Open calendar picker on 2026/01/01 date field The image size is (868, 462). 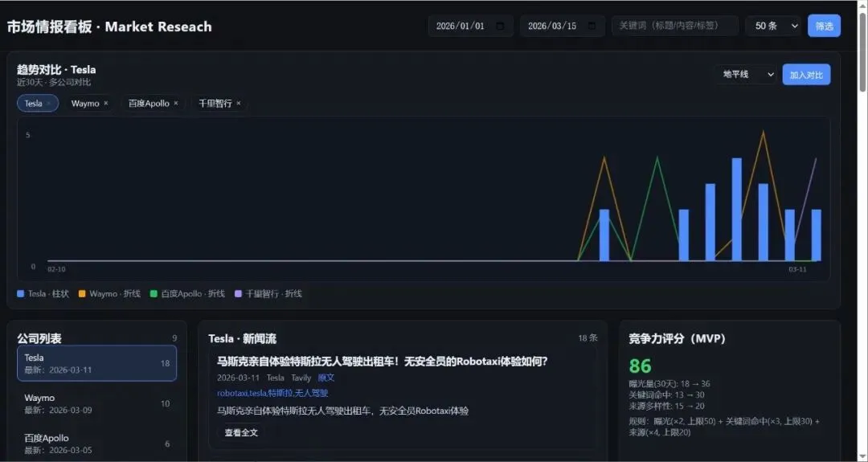pos(501,26)
